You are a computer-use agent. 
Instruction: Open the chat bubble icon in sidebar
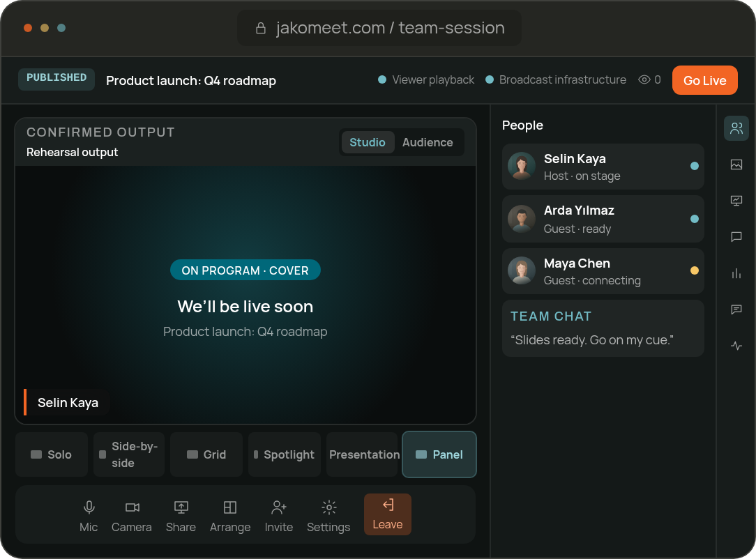click(x=736, y=236)
